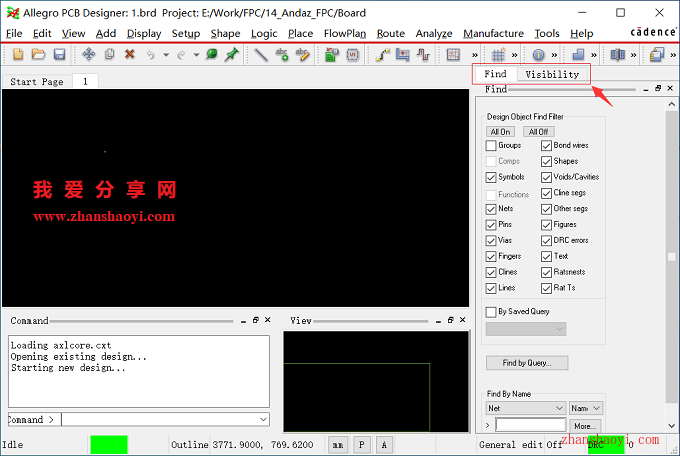Open the Route menu

(x=391, y=33)
